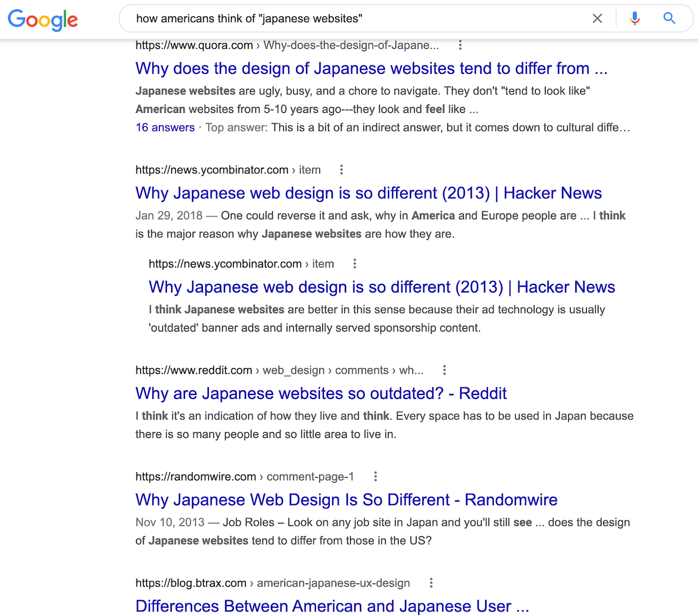The image size is (698, 616).
Task: Open three-dot menu for btrax blog result
Action: pyautogui.click(x=431, y=583)
